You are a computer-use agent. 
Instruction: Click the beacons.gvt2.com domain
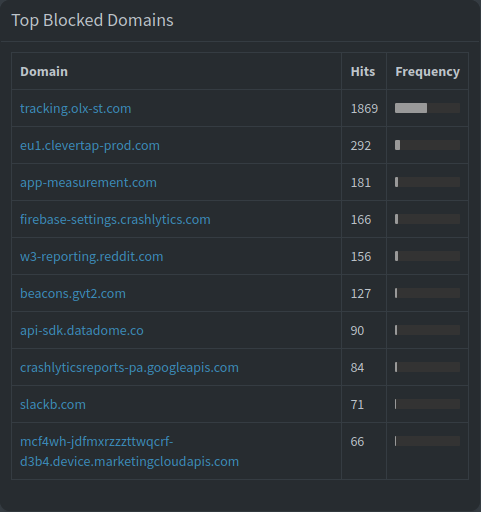point(73,294)
